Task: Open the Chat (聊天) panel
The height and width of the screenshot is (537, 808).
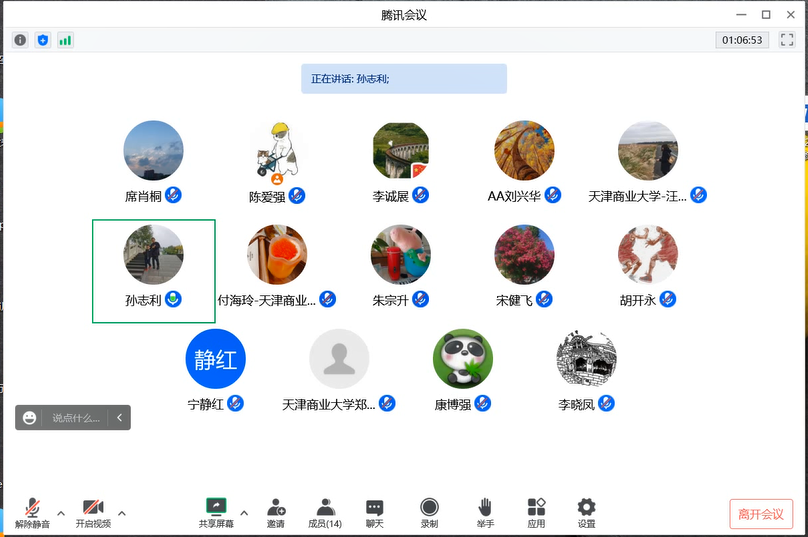Action: [x=375, y=512]
